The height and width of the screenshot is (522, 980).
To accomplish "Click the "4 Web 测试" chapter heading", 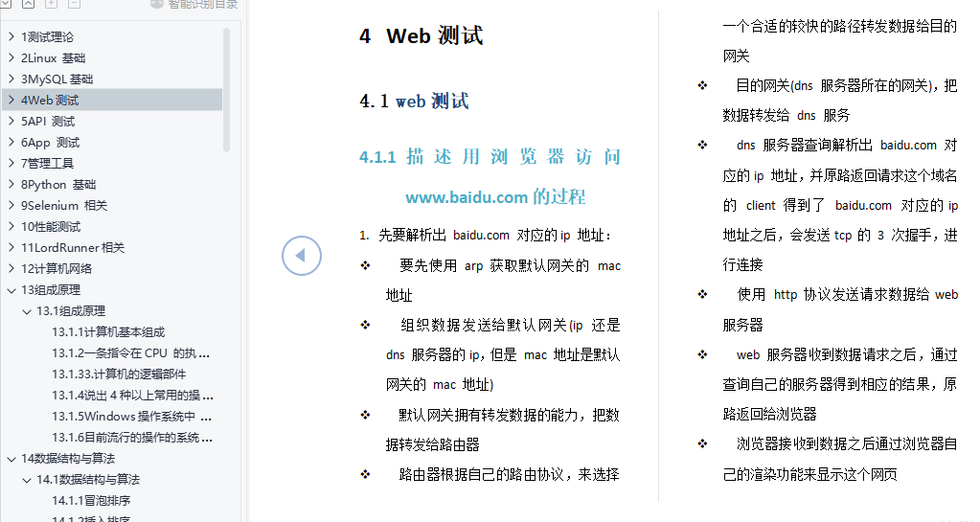I will (x=422, y=35).
